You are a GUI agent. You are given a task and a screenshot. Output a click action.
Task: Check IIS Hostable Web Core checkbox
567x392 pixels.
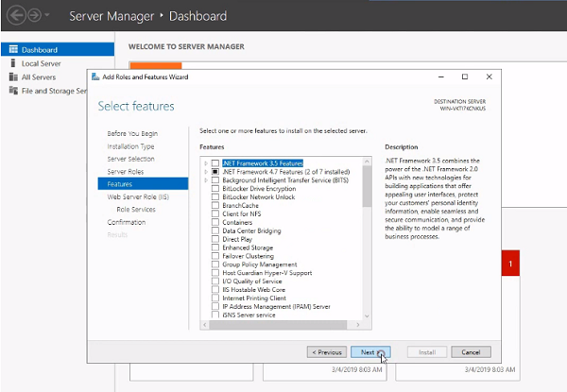(x=215, y=289)
